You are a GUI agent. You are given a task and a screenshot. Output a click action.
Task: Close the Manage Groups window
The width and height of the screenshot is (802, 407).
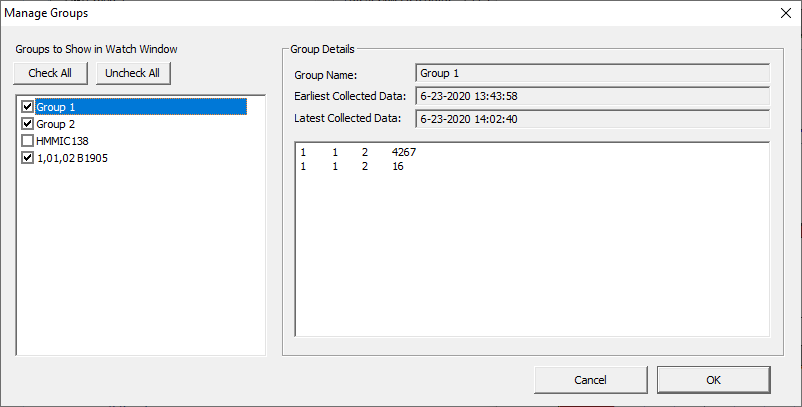pyautogui.click(x=782, y=14)
